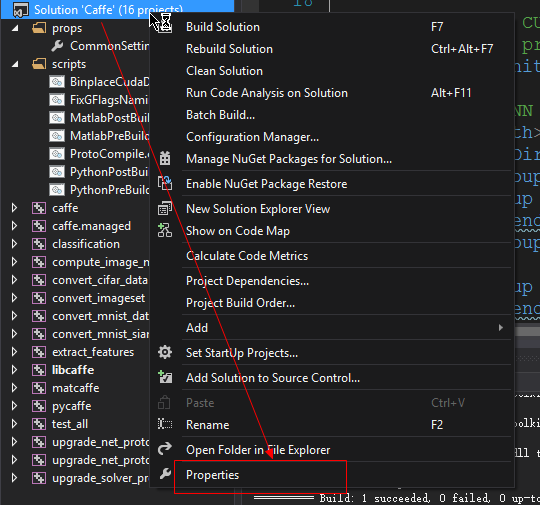This screenshot has width=540, height=505.
Task: Expand the caffe project node
Action: [x=14, y=208]
